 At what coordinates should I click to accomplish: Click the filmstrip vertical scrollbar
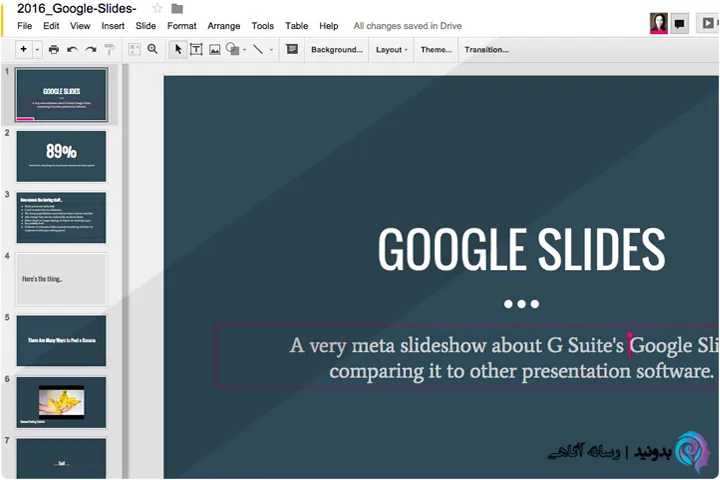(125, 271)
